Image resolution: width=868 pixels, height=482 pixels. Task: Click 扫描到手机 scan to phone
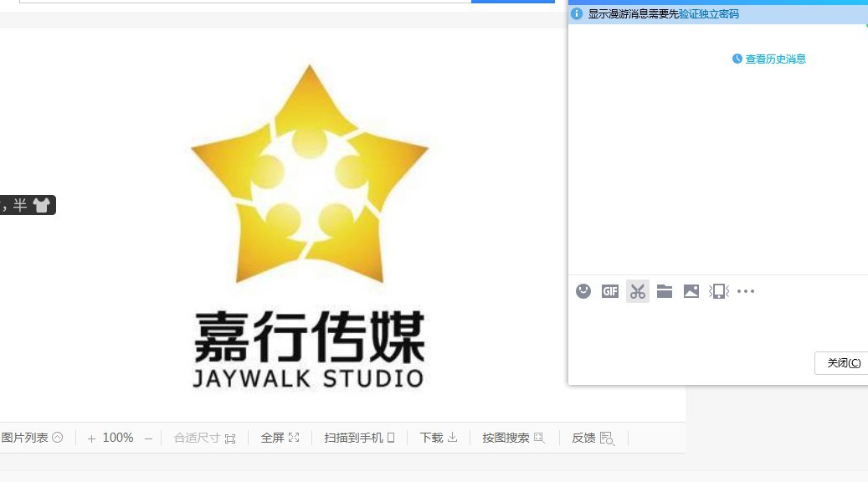[x=359, y=438]
